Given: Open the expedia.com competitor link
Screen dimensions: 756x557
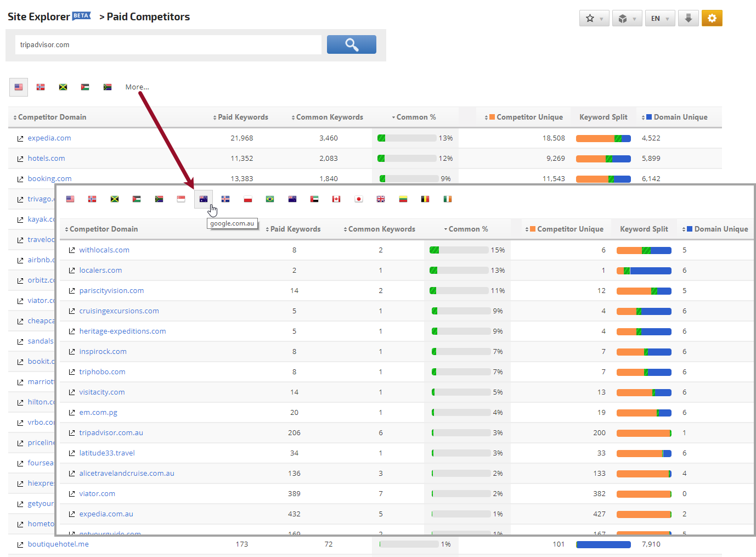Looking at the screenshot, I should coord(49,138).
